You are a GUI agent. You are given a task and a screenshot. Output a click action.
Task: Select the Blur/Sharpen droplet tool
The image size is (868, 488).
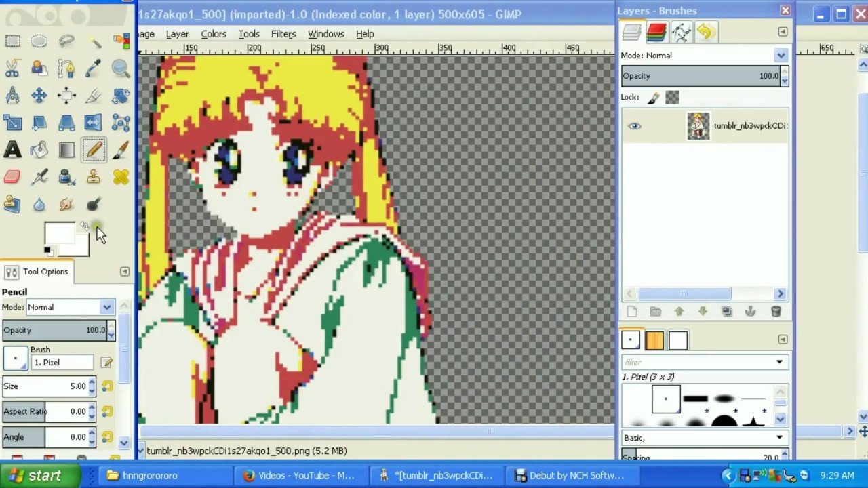pos(39,204)
